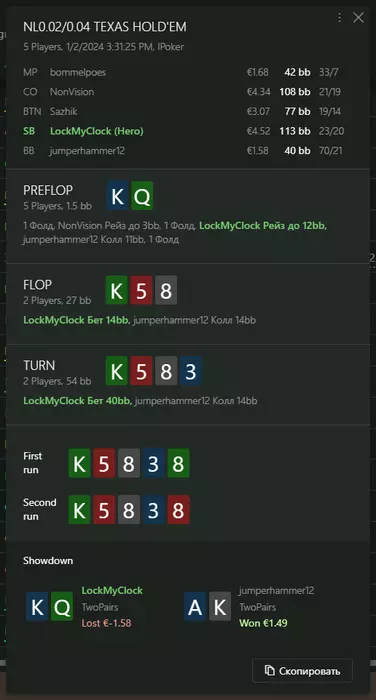Click the green King flop card

[117, 290]
